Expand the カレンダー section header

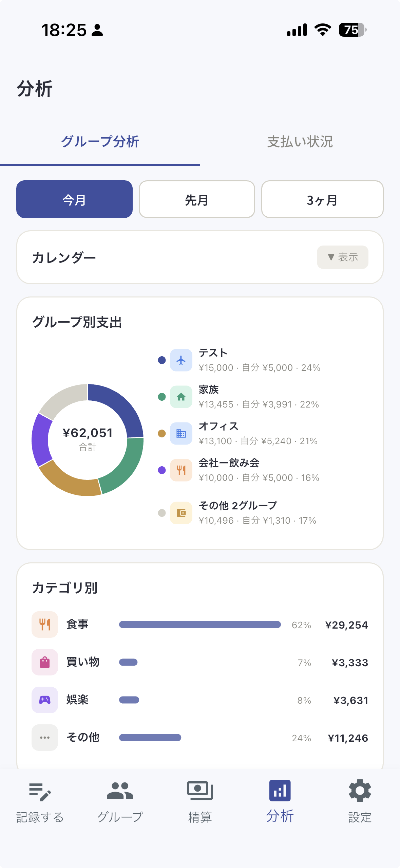pos(64,257)
